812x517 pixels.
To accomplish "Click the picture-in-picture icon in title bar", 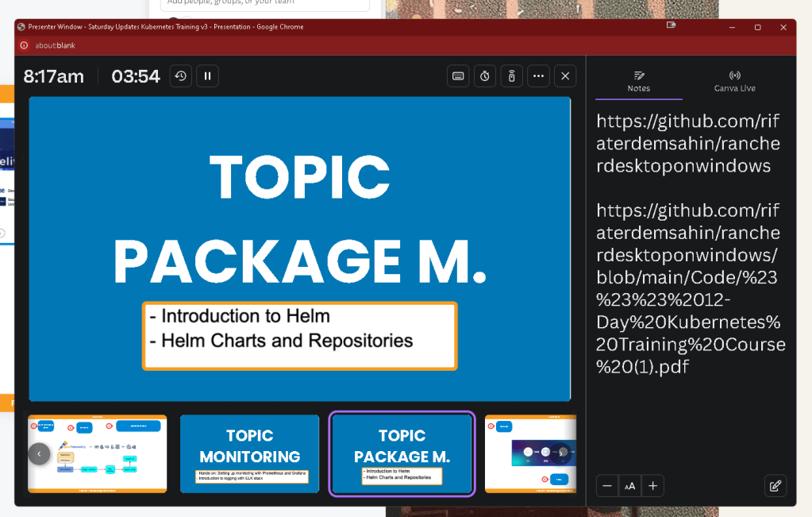I will (672, 25).
